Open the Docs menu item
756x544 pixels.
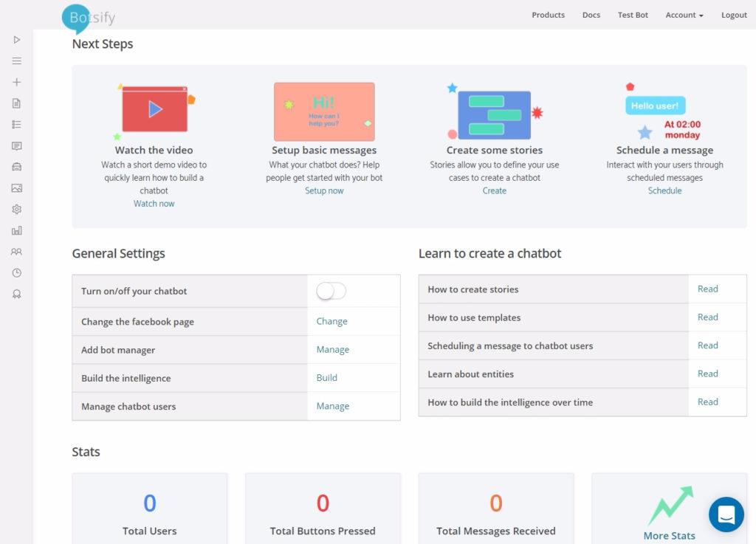pyautogui.click(x=591, y=15)
